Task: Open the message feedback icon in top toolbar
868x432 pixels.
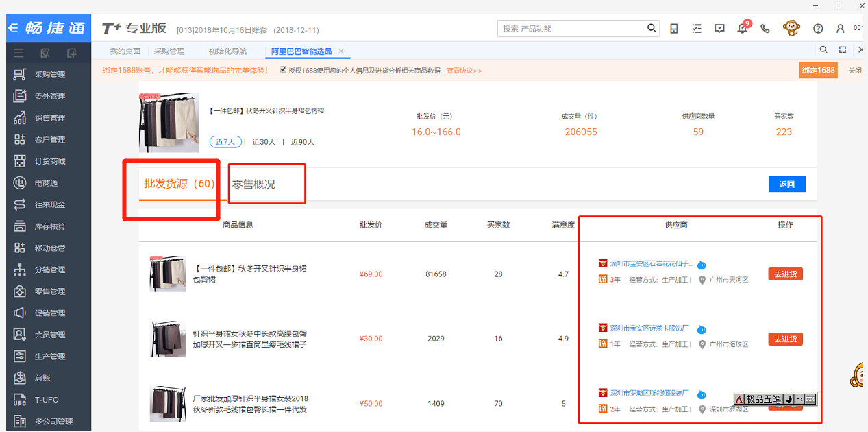Action: (719, 29)
